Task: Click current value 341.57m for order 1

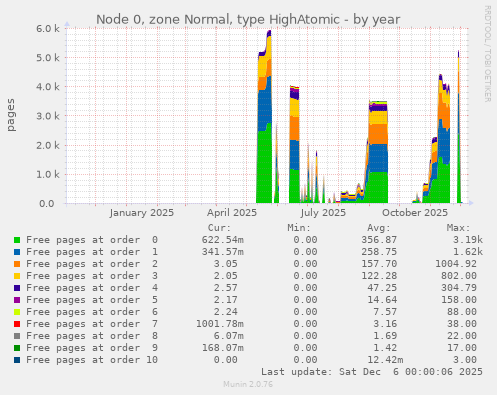Action: click(223, 252)
